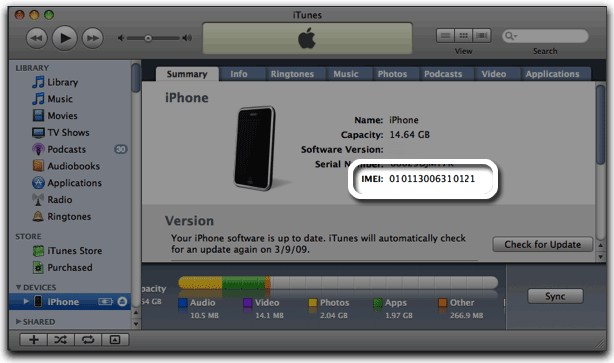Expand the Shared section
614x363 pixels.
click(18, 321)
